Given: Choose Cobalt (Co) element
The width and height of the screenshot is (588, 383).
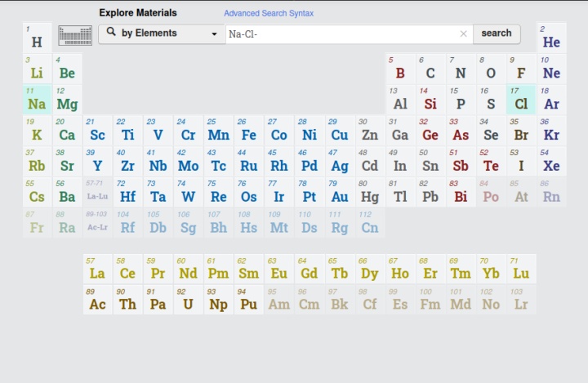Looking at the screenshot, I should tap(279, 131).
